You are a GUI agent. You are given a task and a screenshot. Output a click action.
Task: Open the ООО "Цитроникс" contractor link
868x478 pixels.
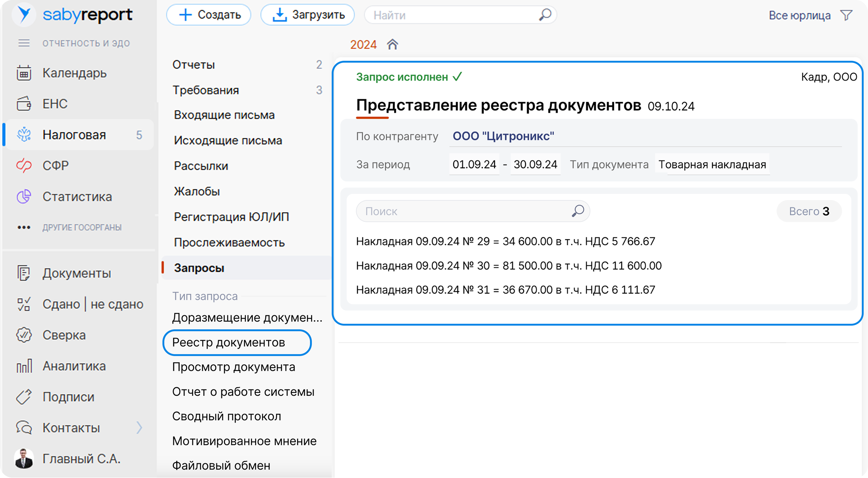click(x=503, y=136)
